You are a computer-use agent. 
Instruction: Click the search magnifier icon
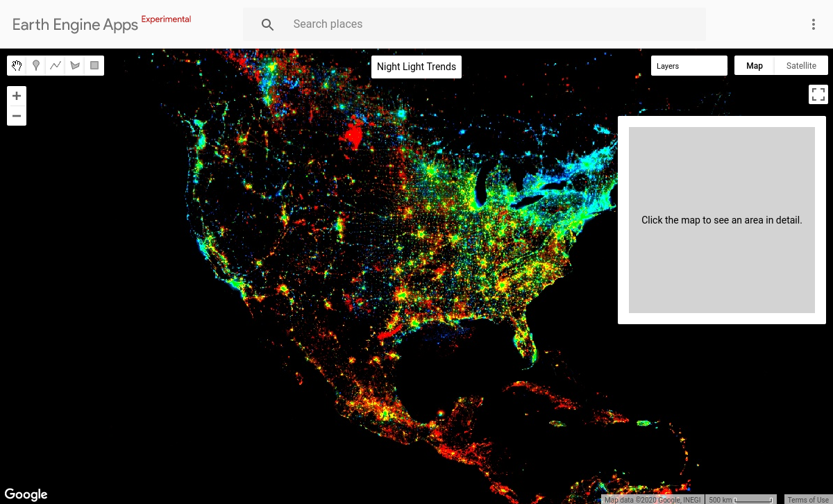pos(267,24)
